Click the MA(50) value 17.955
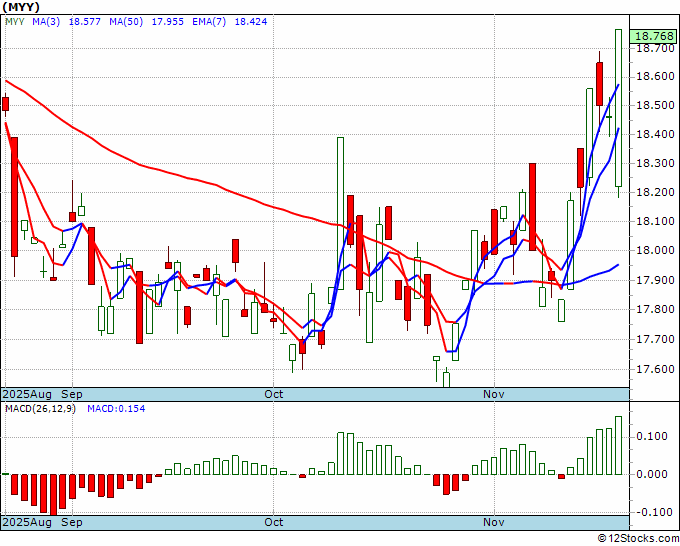 [x=167, y=22]
